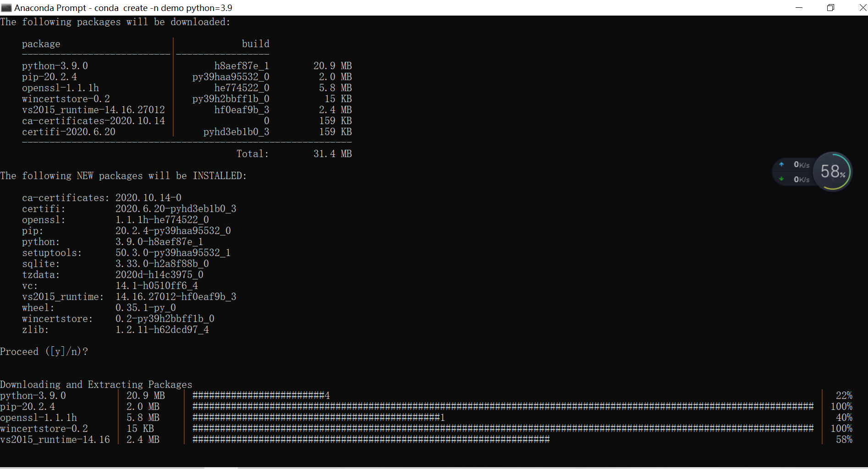Click version '1.2.11-h62dcd97_4'
This screenshot has height=469, width=868.
162,330
